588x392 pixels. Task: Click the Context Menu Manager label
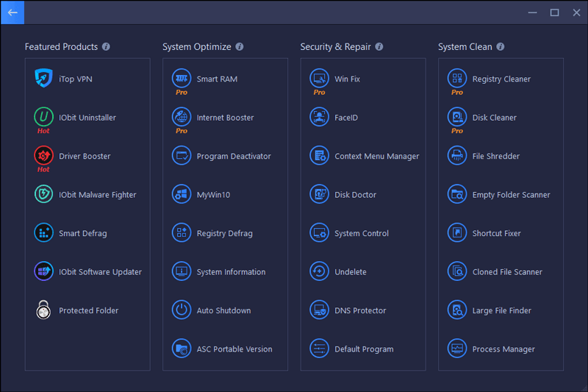click(x=377, y=157)
